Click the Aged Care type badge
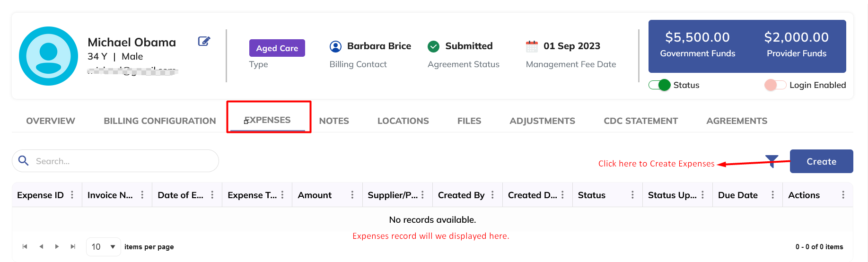Image resolution: width=868 pixels, height=262 pixels. click(x=277, y=48)
